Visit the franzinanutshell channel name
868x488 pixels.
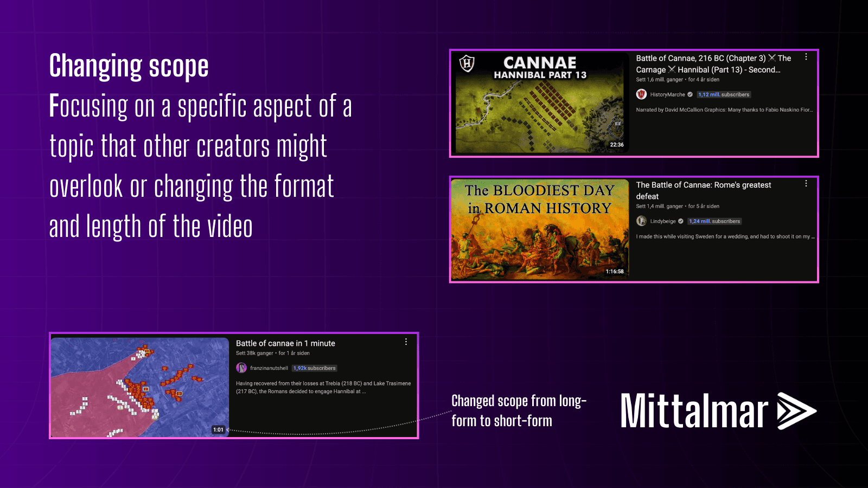coord(269,368)
